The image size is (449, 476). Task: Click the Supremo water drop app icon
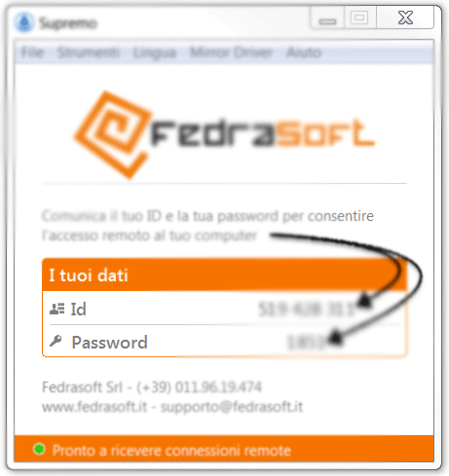tap(24, 22)
